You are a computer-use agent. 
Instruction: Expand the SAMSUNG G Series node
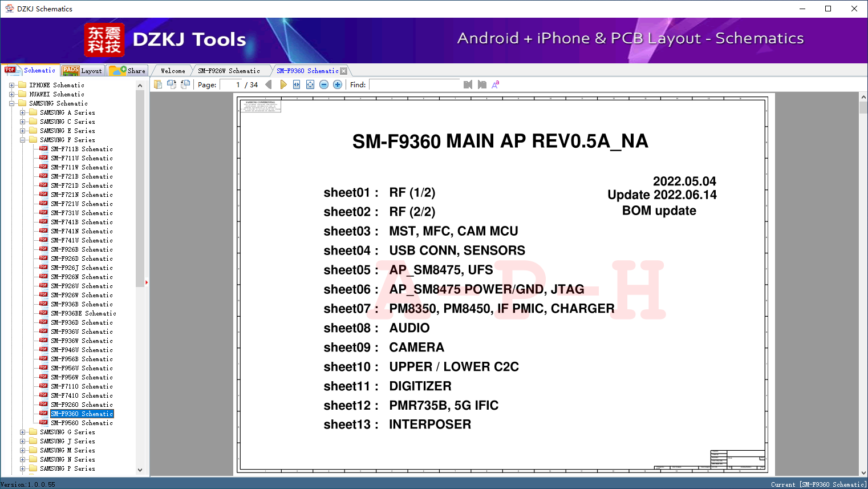click(22, 432)
